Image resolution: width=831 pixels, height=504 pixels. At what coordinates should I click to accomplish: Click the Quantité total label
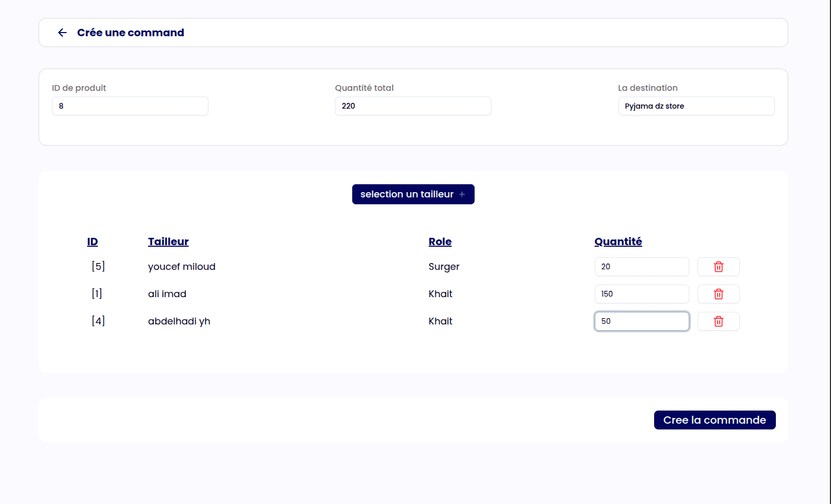tap(364, 88)
